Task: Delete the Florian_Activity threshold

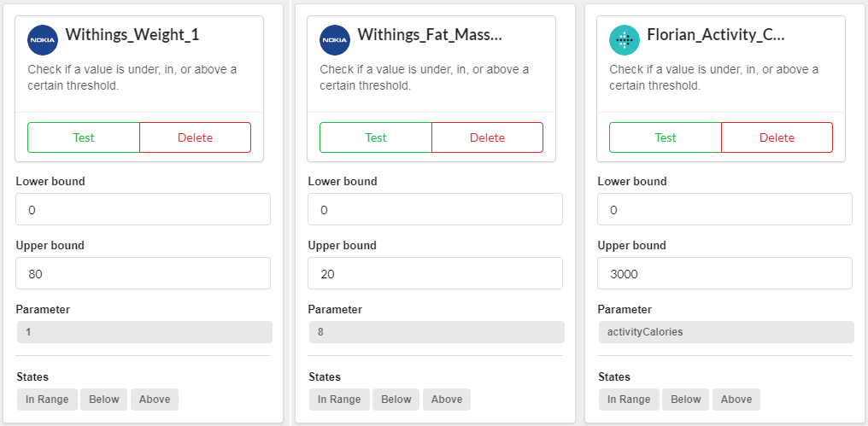Action: [x=777, y=137]
